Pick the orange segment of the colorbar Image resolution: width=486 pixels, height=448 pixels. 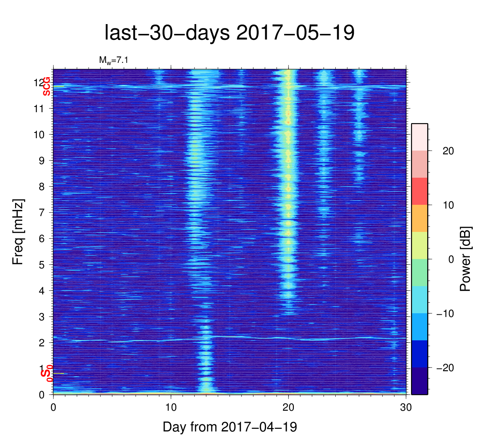pos(419,218)
